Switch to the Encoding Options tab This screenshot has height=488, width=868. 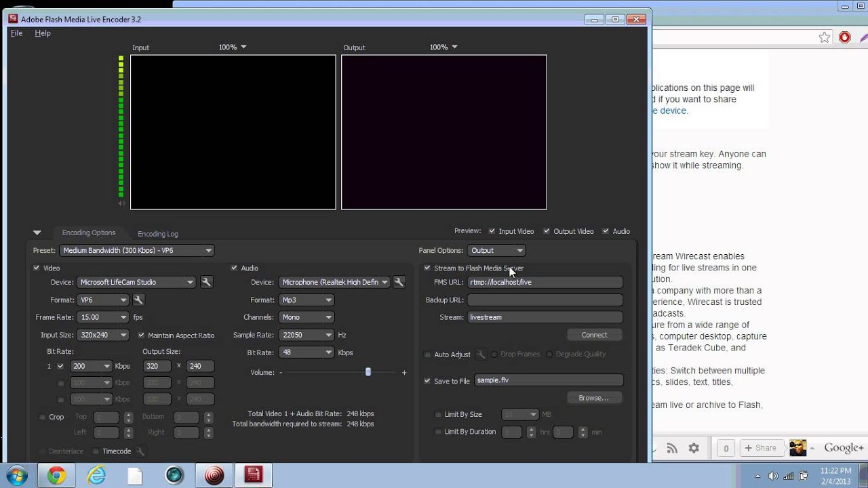pyautogui.click(x=89, y=232)
